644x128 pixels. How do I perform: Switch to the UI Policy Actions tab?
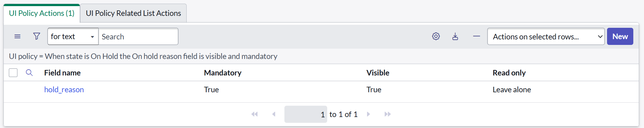(x=42, y=13)
